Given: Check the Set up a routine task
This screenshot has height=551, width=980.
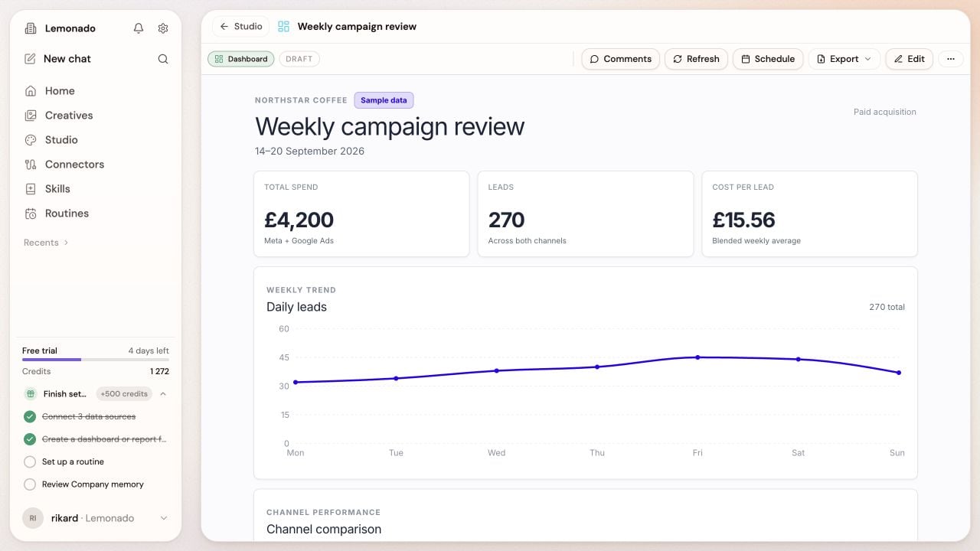Looking at the screenshot, I should 30,462.
